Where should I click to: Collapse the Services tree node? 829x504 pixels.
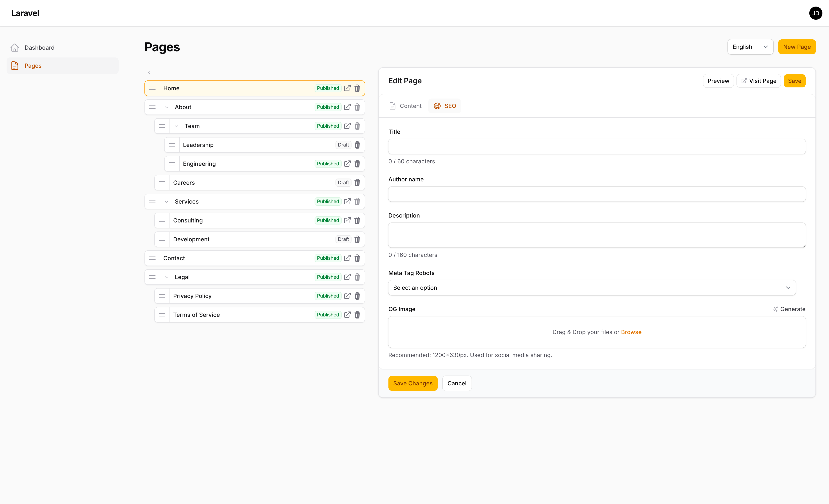point(166,202)
